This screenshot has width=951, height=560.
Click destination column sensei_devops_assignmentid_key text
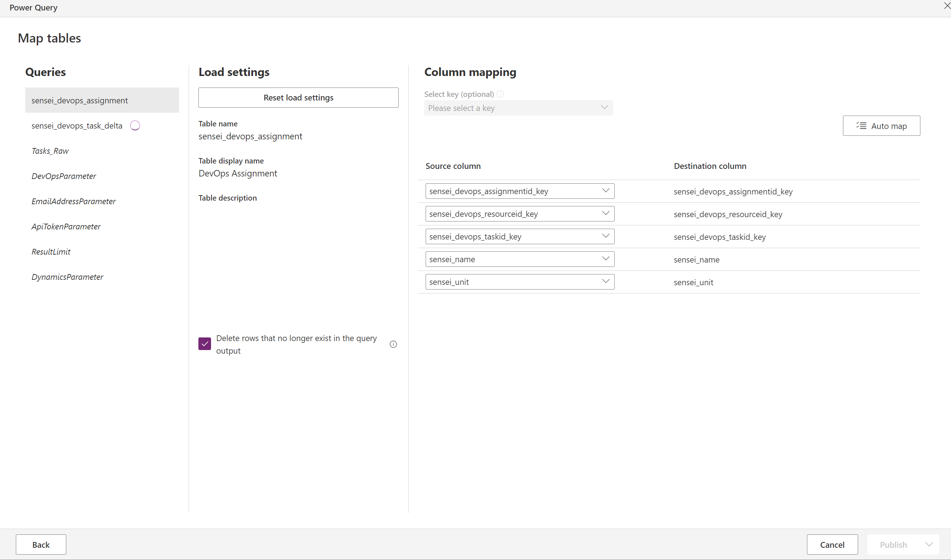point(733,192)
